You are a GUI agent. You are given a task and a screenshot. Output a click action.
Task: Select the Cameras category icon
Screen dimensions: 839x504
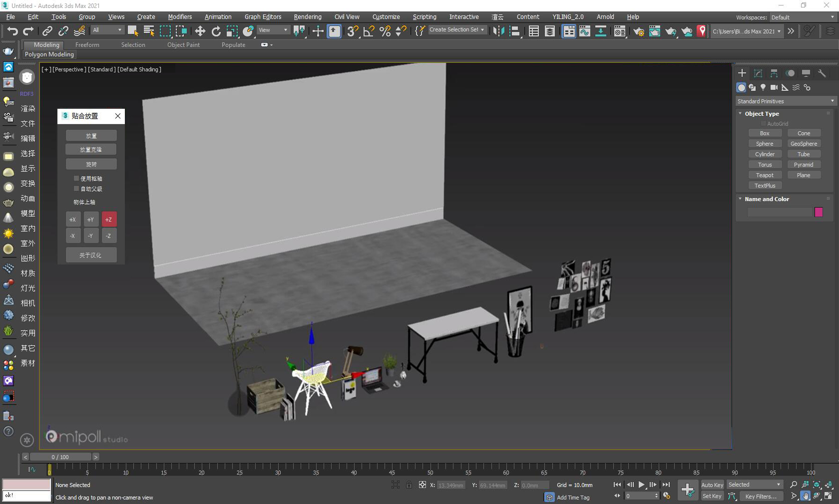774,87
